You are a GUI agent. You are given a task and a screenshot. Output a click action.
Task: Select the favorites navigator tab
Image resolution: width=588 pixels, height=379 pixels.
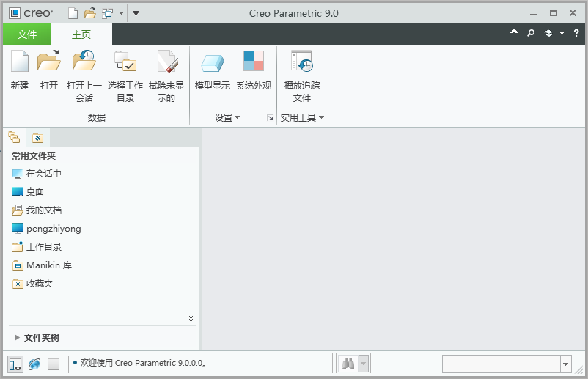point(37,138)
